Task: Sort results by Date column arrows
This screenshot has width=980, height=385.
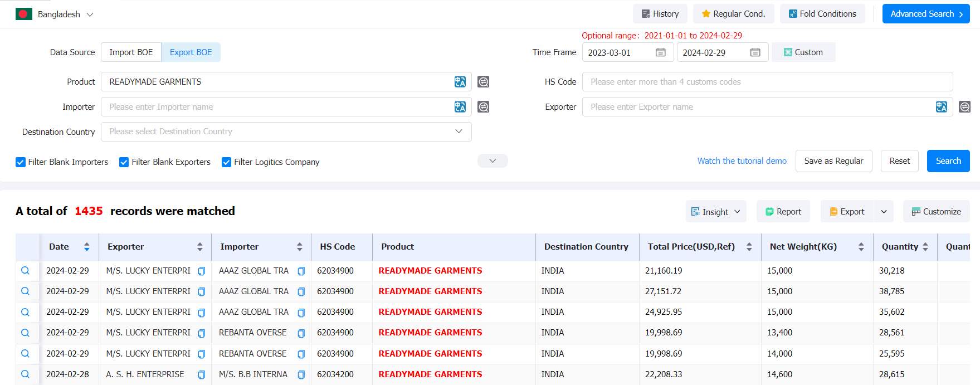Action: pyautogui.click(x=87, y=247)
